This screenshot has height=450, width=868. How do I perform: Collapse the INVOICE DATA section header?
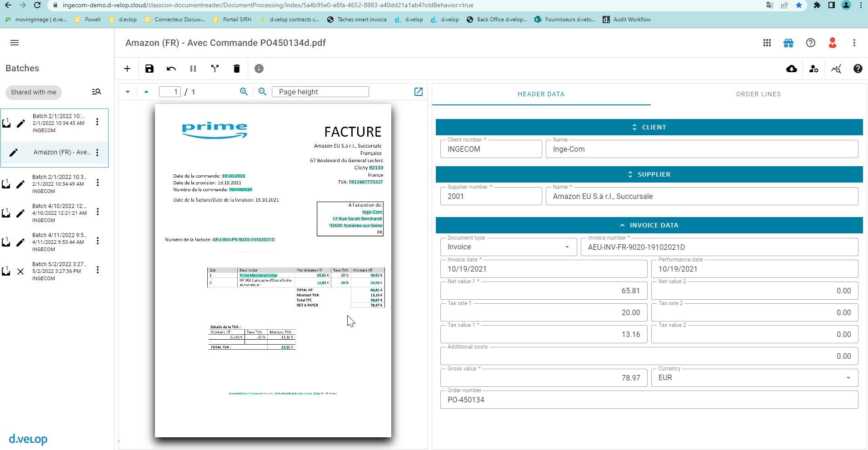[649, 225]
